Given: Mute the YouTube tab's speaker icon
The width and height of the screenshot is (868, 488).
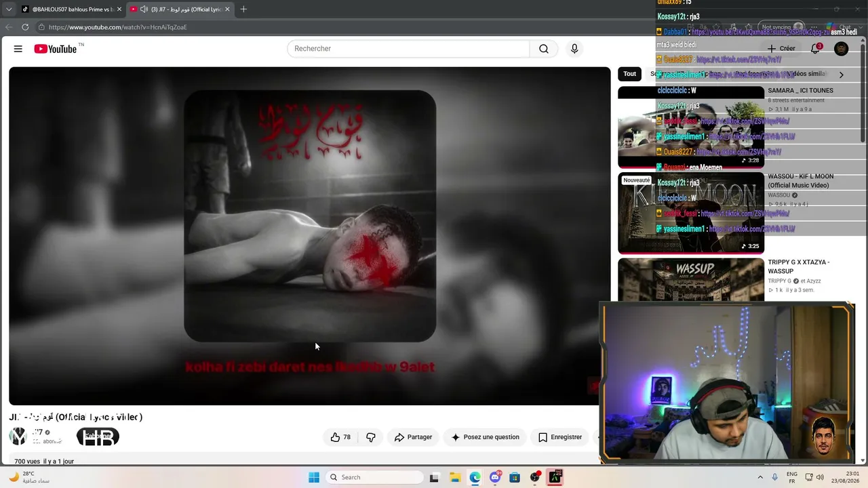Looking at the screenshot, I should pos(144,9).
